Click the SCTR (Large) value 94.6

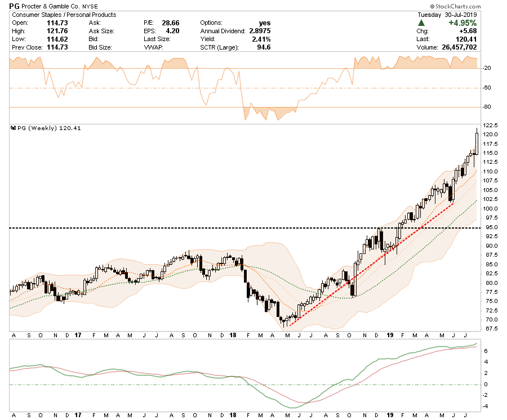coord(264,47)
